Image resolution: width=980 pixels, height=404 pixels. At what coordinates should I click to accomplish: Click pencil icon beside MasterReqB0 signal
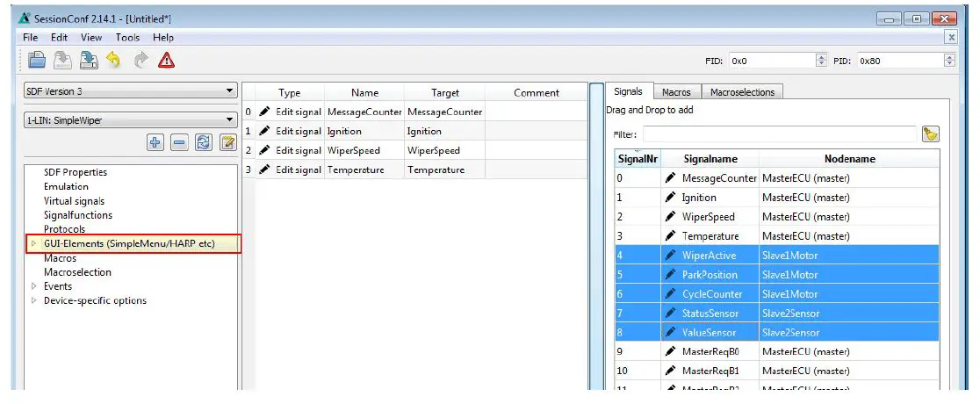click(x=671, y=351)
